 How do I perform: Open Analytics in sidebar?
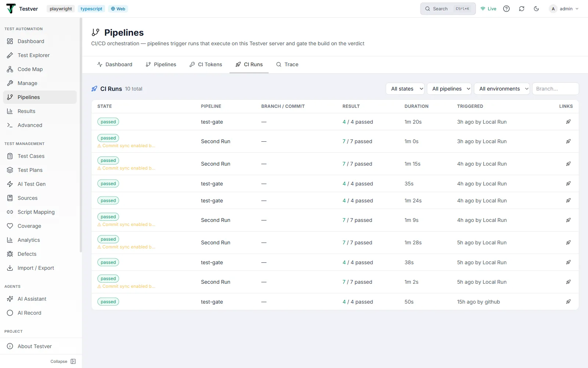[40, 240]
